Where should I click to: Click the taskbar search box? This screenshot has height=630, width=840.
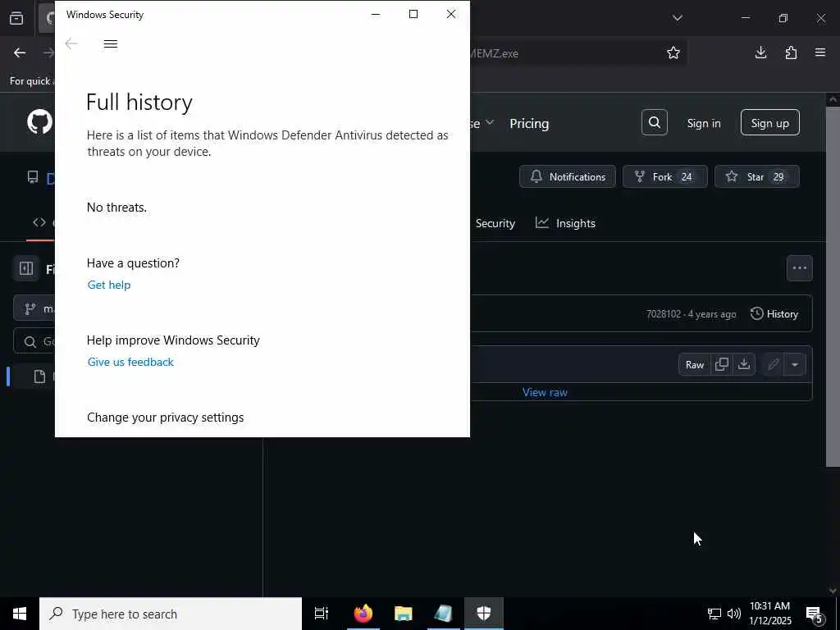171,614
